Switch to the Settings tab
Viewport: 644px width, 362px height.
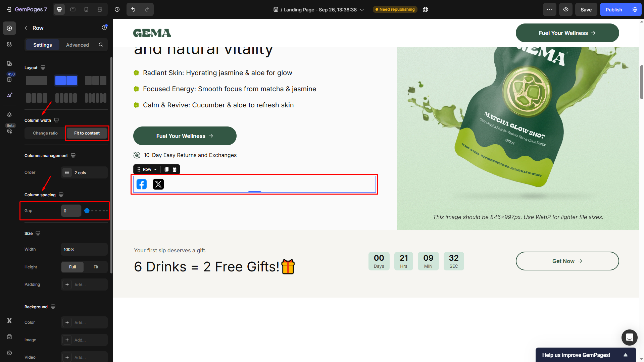[43, 45]
